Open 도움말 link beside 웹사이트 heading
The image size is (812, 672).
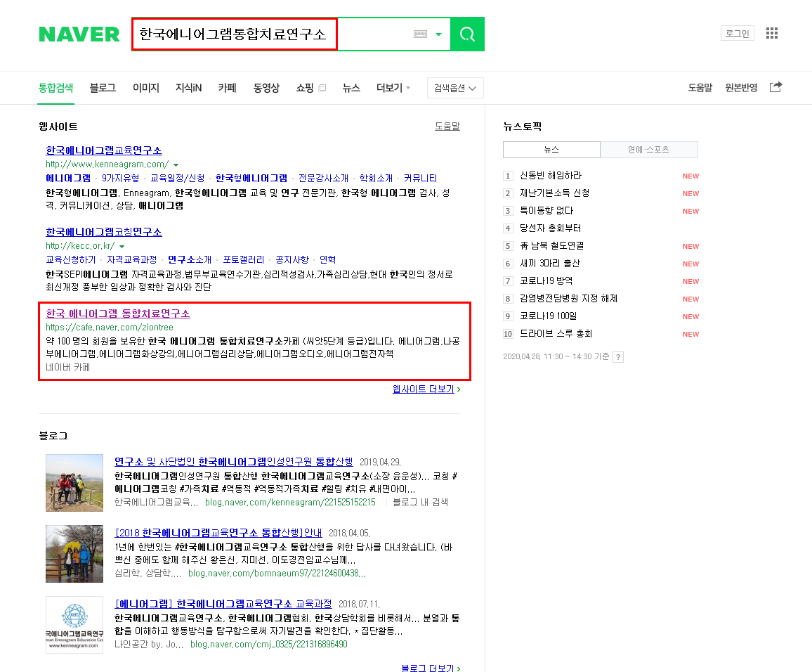pyautogui.click(x=447, y=126)
